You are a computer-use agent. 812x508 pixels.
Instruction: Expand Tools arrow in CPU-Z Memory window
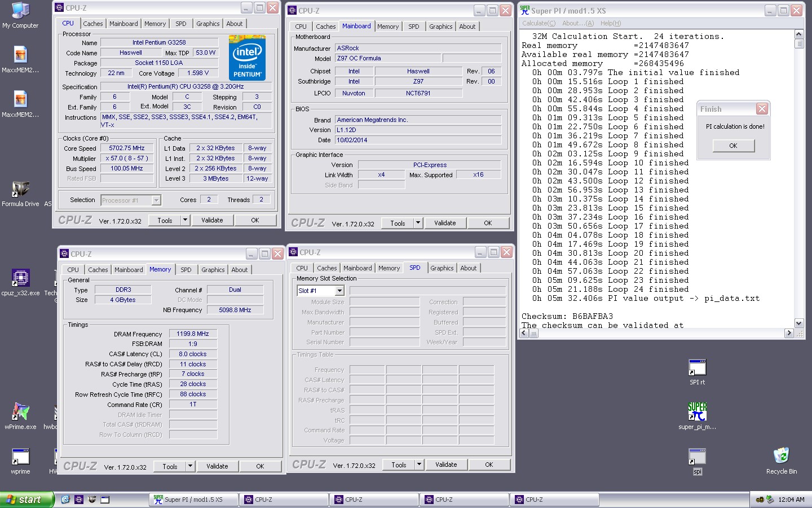pyautogui.click(x=190, y=466)
